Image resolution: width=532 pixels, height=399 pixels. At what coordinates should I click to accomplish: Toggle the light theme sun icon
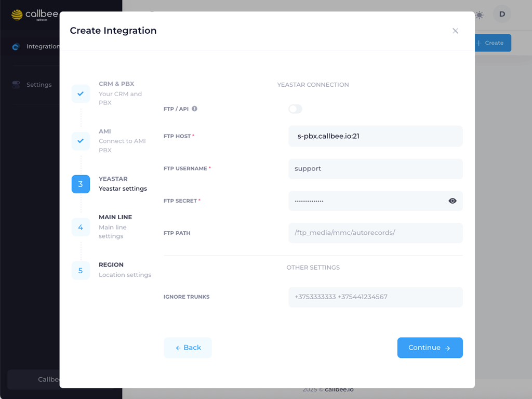coord(479,15)
